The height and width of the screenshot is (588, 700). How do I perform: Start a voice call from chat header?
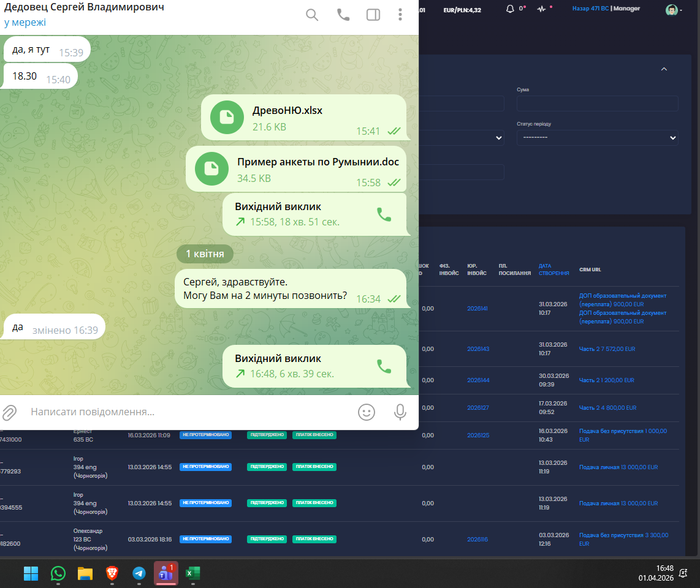coord(343,15)
